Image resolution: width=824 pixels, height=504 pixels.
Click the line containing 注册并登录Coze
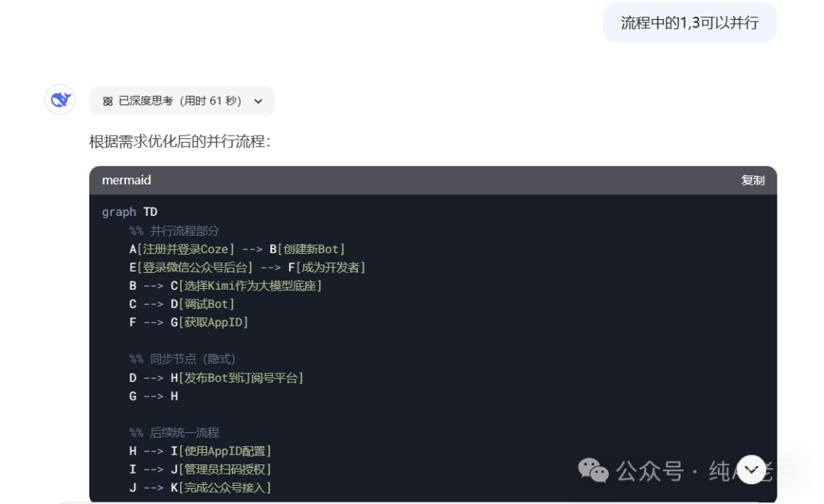[x=237, y=249]
